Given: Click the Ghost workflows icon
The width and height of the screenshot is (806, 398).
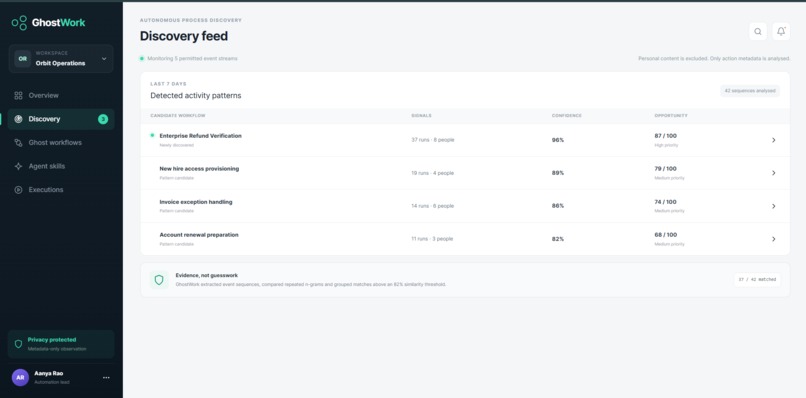Looking at the screenshot, I should point(19,142).
